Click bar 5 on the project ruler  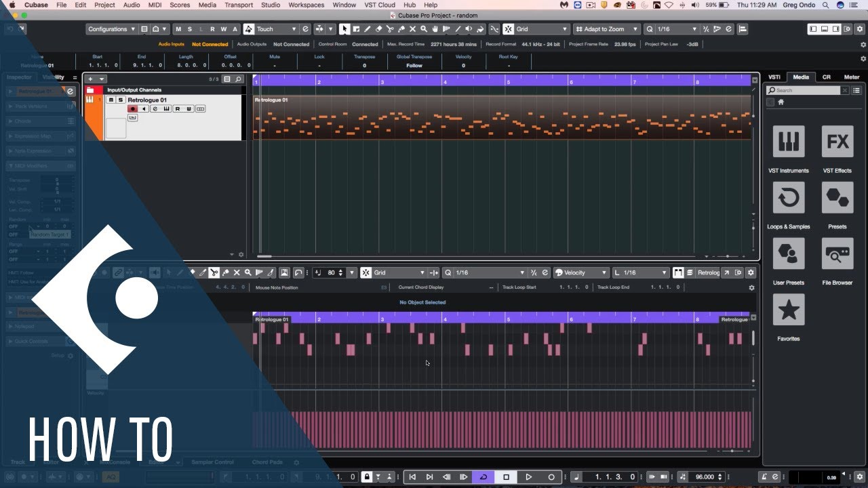pos(508,81)
